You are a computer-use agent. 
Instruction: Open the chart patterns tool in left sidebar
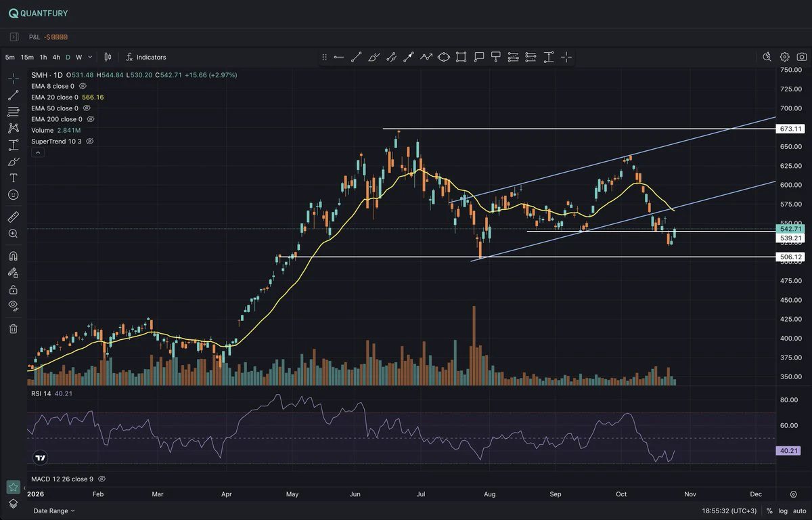(x=14, y=128)
